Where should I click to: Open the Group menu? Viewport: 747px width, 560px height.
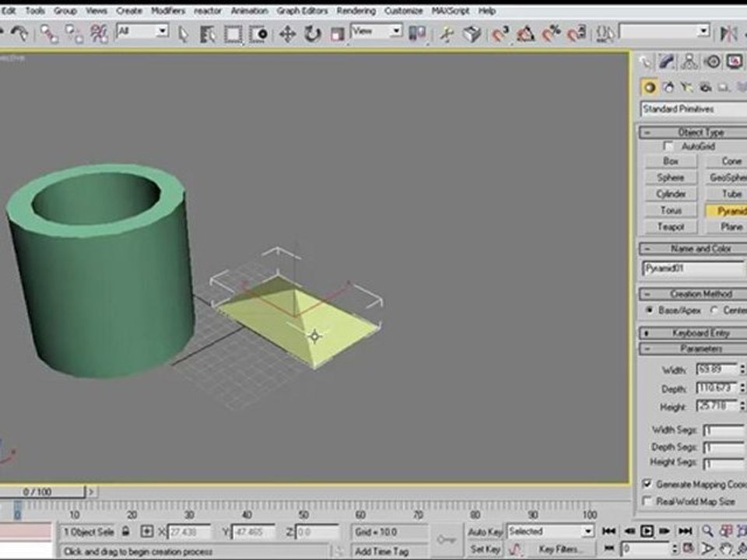coord(65,10)
